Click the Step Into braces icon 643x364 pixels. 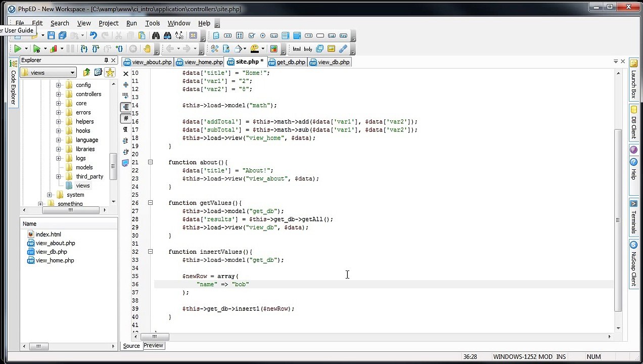click(x=84, y=49)
